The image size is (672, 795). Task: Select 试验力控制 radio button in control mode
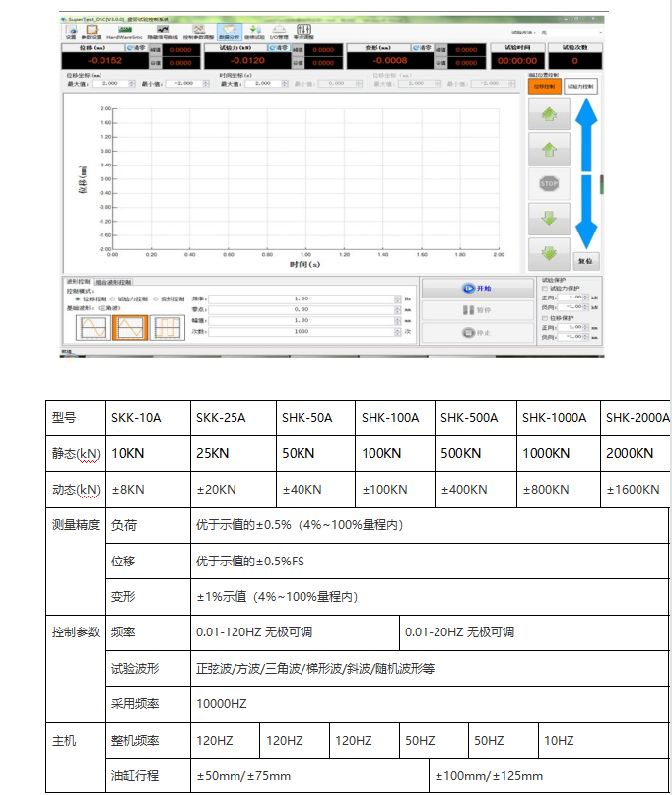[x=112, y=298]
